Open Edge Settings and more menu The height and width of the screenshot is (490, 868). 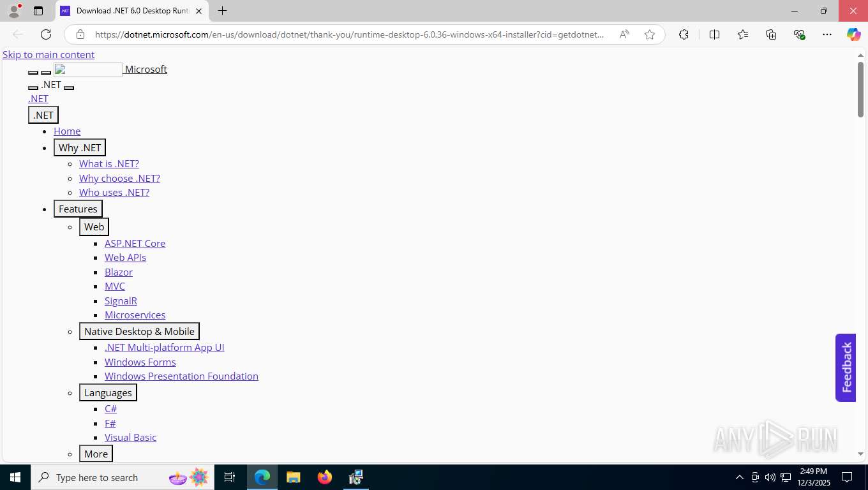827,34
